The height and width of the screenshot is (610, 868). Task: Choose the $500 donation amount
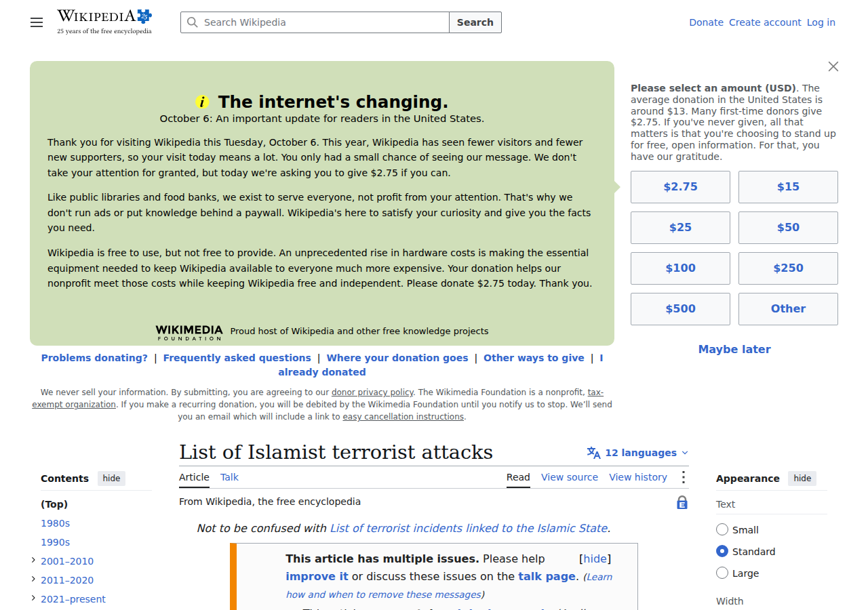click(x=680, y=309)
